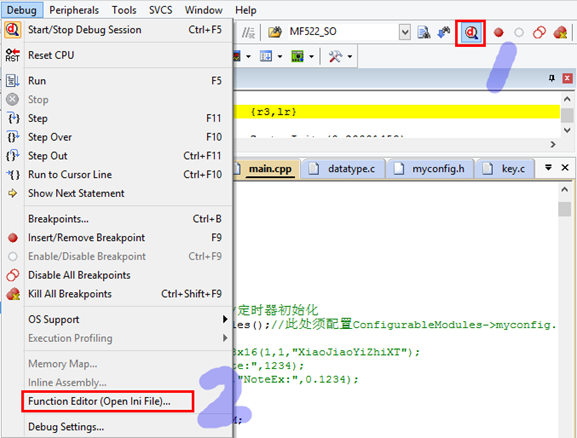Choose Step Over menu entry

(x=117, y=137)
